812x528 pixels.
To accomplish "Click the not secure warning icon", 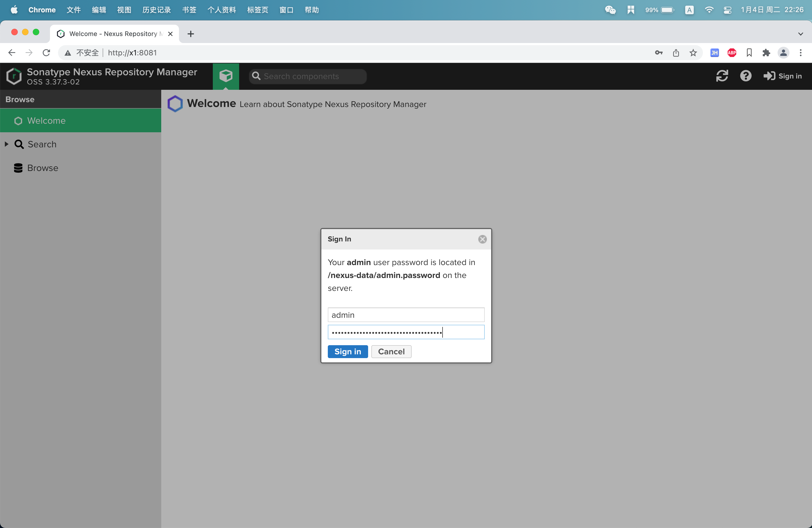I will point(68,53).
